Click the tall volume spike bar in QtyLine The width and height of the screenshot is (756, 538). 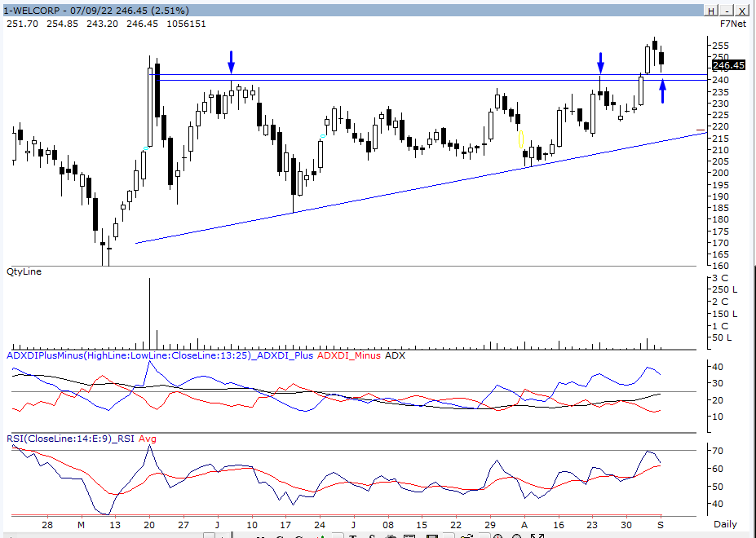149,313
